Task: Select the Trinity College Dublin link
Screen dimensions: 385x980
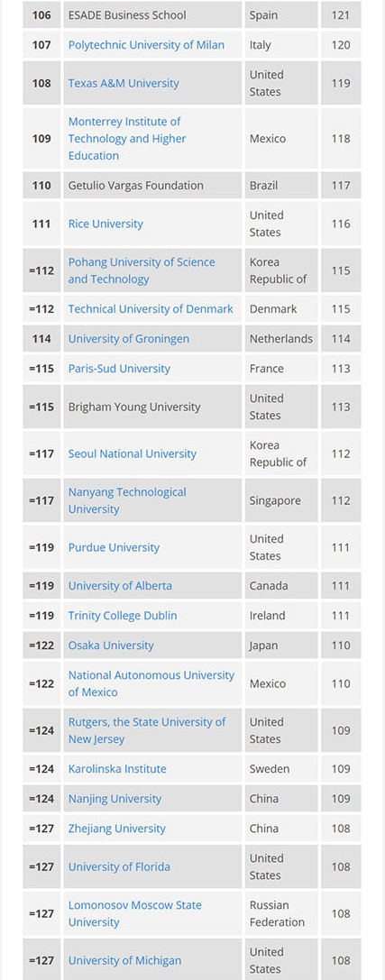Action: [x=123, y=616]
